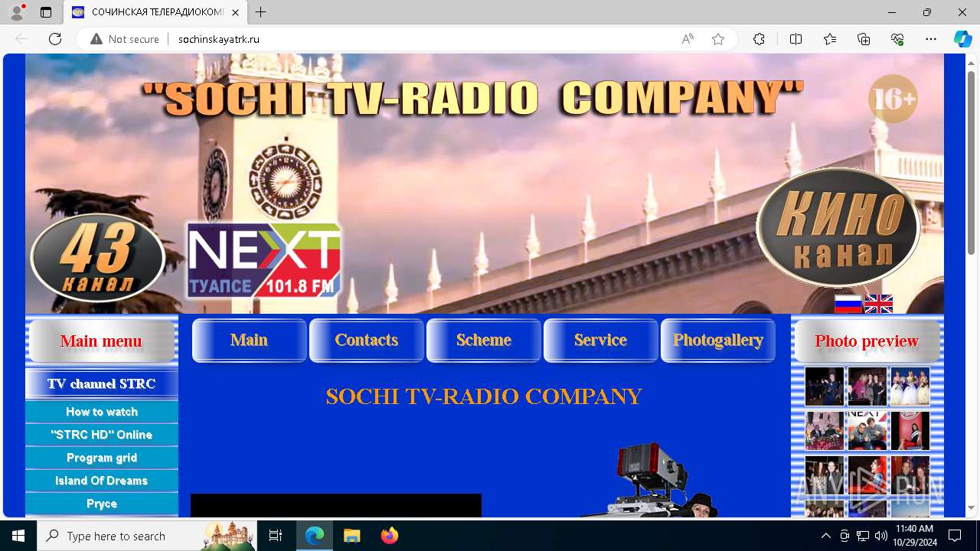Show hidden tray icons chevron
Viewport: 980px width, 551px height.
point(825,536)
